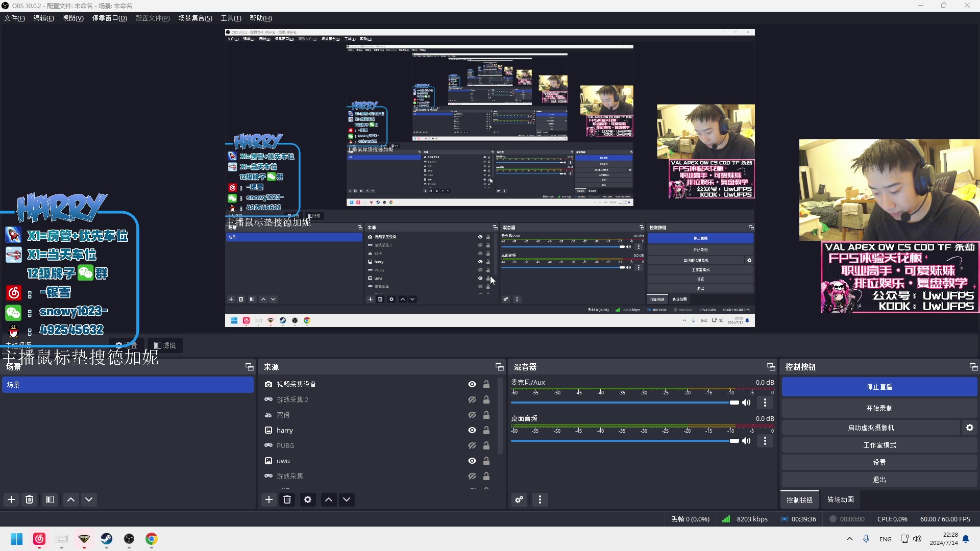Open the 编辑(E) menu

click(43, 18)
